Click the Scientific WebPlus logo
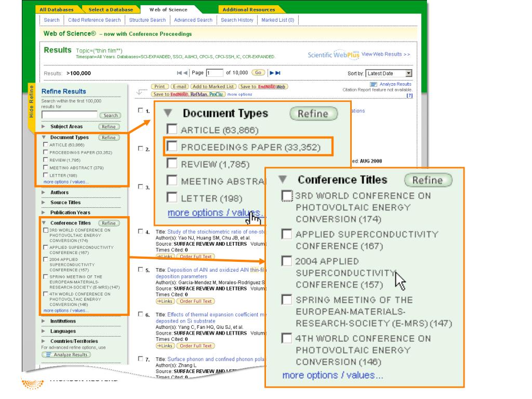This screenshot has width=532, height=399. 333,54
